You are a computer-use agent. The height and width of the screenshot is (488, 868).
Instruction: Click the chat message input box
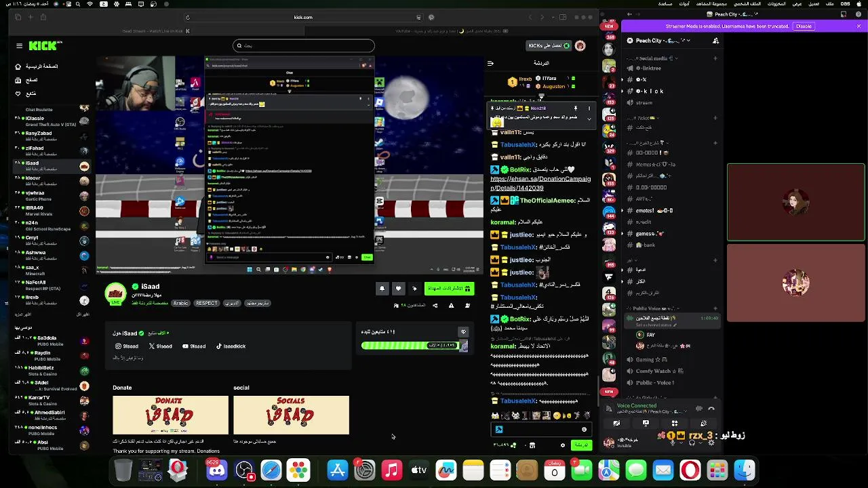click(x=540, y=429)
